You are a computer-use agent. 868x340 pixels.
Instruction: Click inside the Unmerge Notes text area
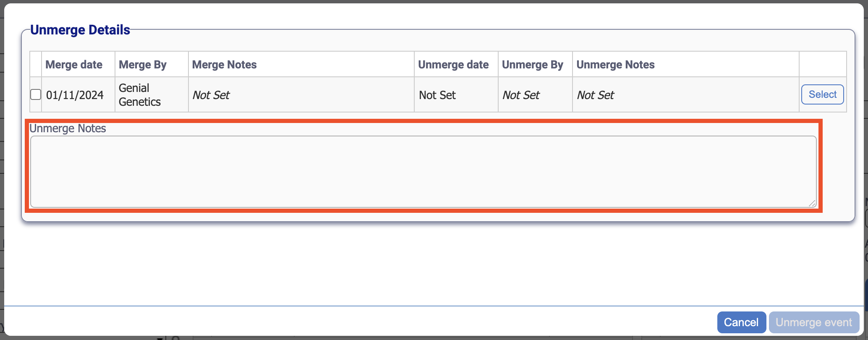point(423,171)
